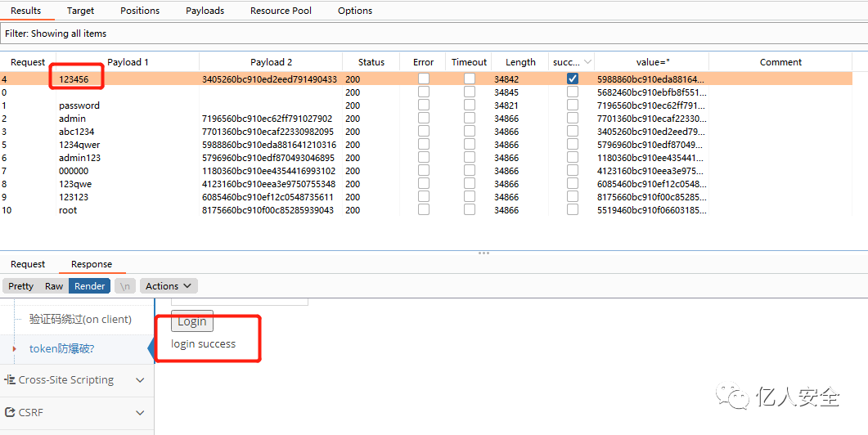Screen dimensions: 868x435
Task: Toggle success checkbox in root row
Action: [x=573, y=210]
